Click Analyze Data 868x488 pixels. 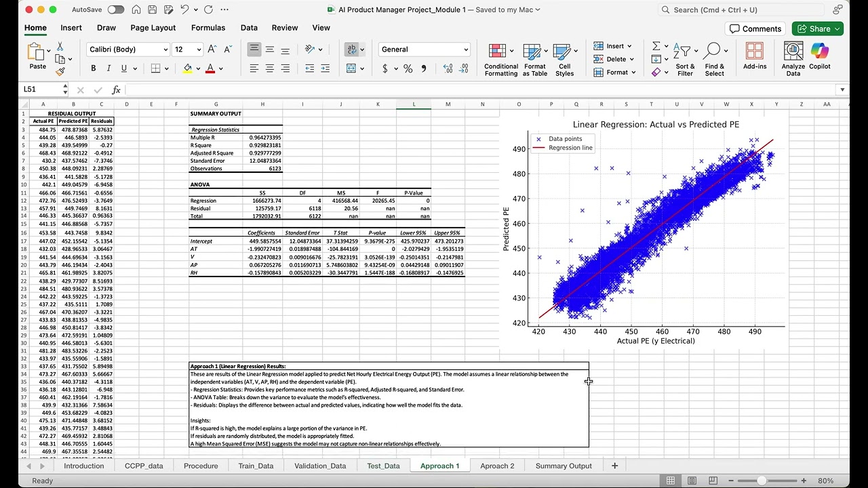click(x=793, y=60)
